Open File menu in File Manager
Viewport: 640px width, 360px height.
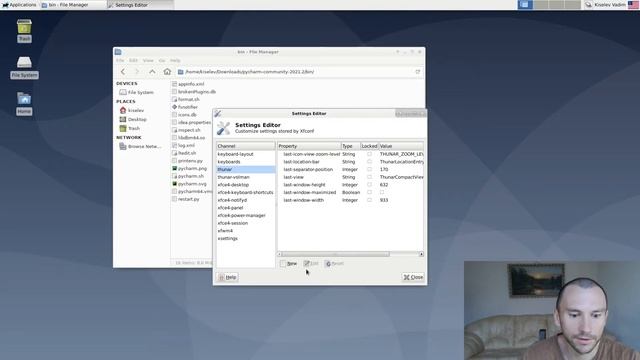[x=120, y=60]
